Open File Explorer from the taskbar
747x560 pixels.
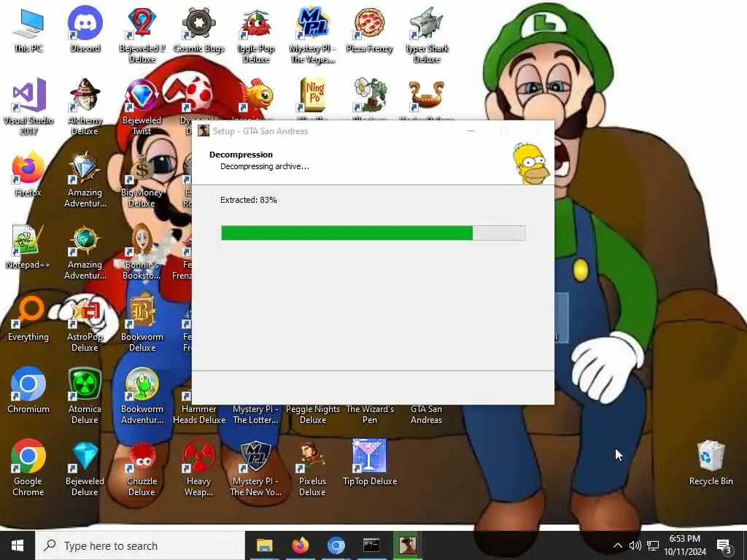pos(264,545)
